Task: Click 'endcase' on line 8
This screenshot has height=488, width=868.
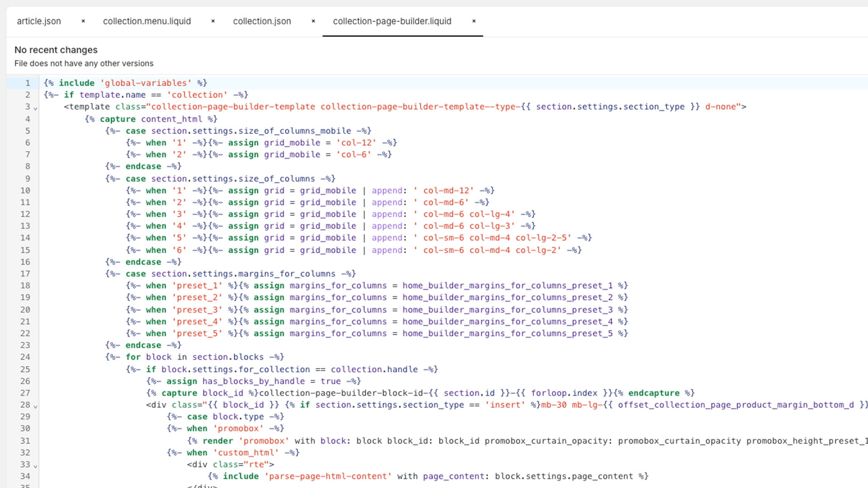Action: [x=143, y=166]
